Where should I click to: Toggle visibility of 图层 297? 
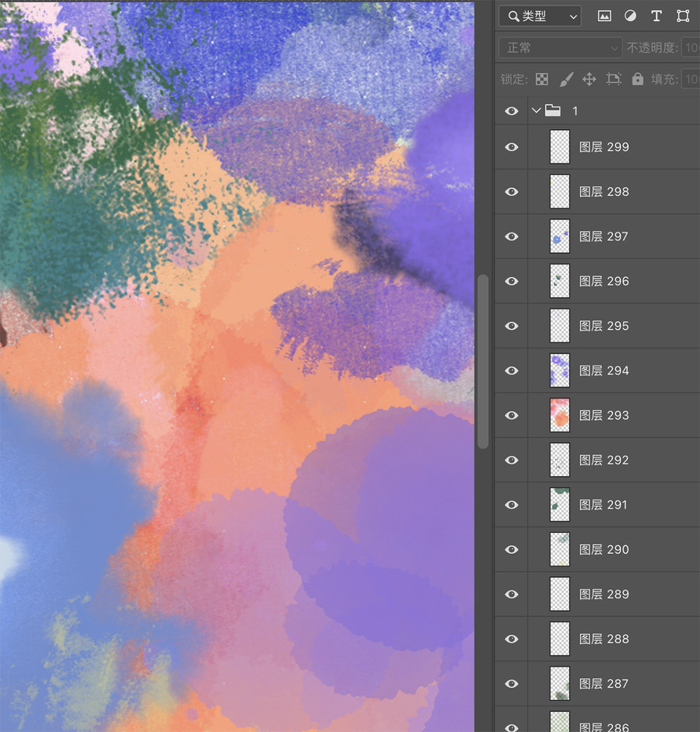click(512, 236)
